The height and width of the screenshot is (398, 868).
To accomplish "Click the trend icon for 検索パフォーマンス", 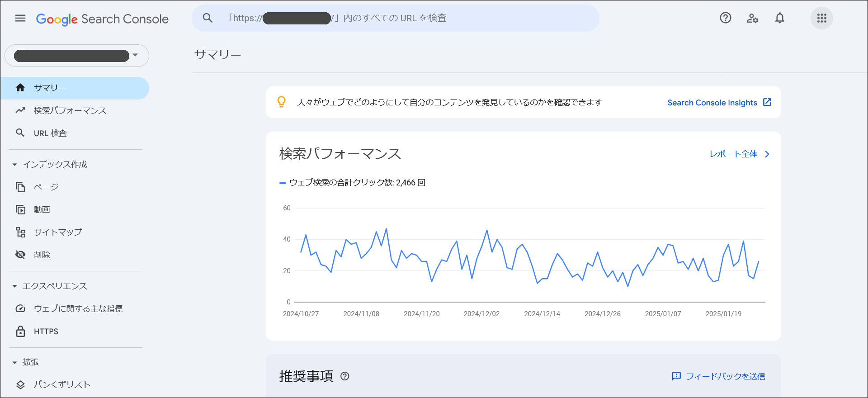I will (20, 110).
